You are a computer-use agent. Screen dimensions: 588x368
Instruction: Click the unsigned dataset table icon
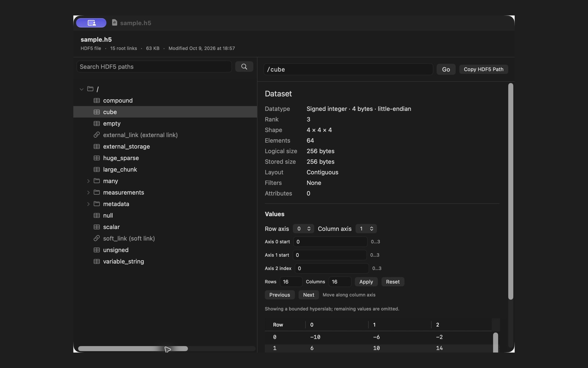tap(97, 250)
